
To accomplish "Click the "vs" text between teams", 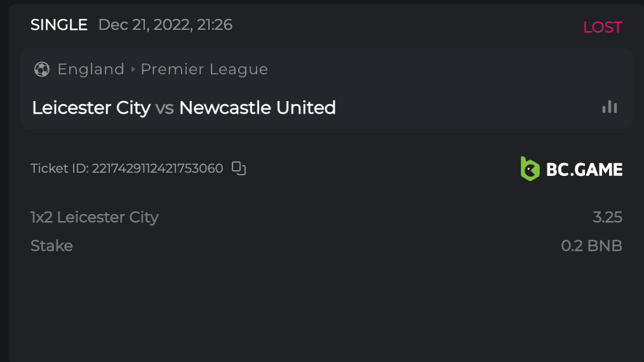I will [x=164, y=108].
